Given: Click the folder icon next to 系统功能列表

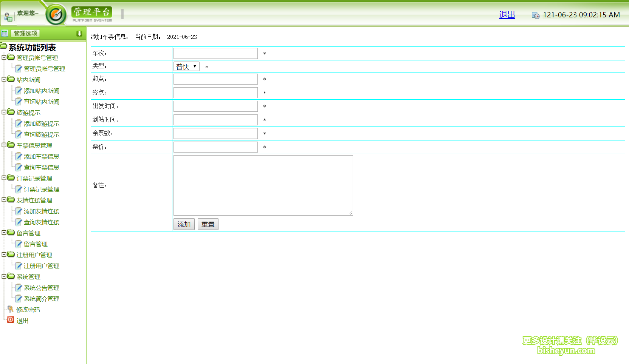Looking at the screenshot, I should click(x=4, y=46).
